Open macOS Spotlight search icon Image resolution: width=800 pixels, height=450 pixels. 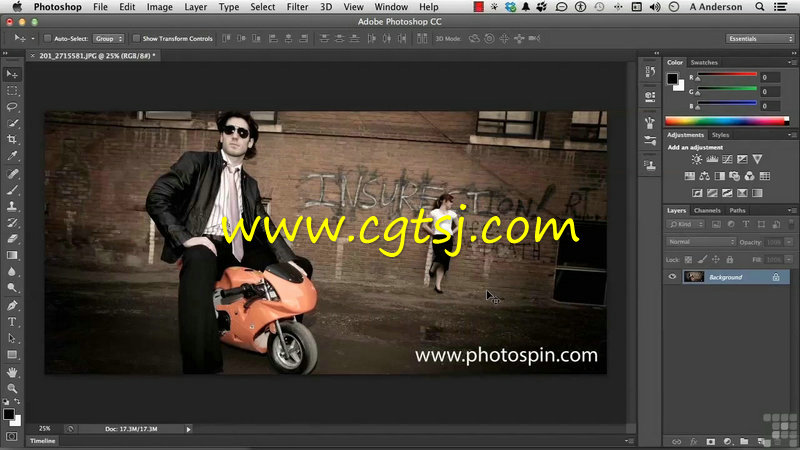tap(760, 7)
